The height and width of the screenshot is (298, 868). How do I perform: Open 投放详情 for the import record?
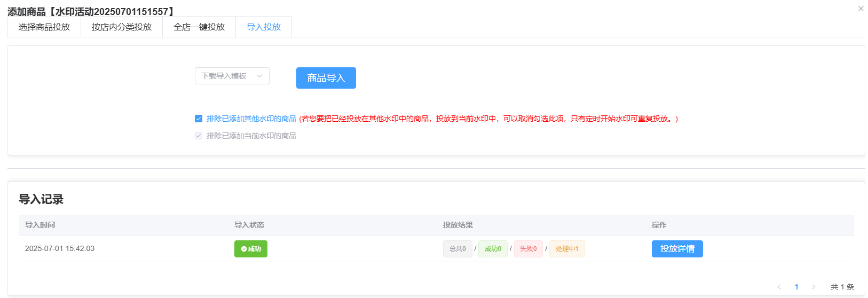677,249
